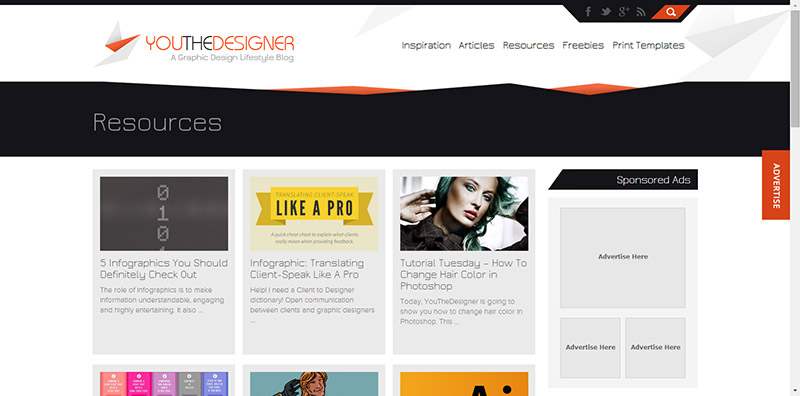Open the Facebook social icon
Image resolution: width=800 pixels, height=396 pixels.
[x=588, y=12]
